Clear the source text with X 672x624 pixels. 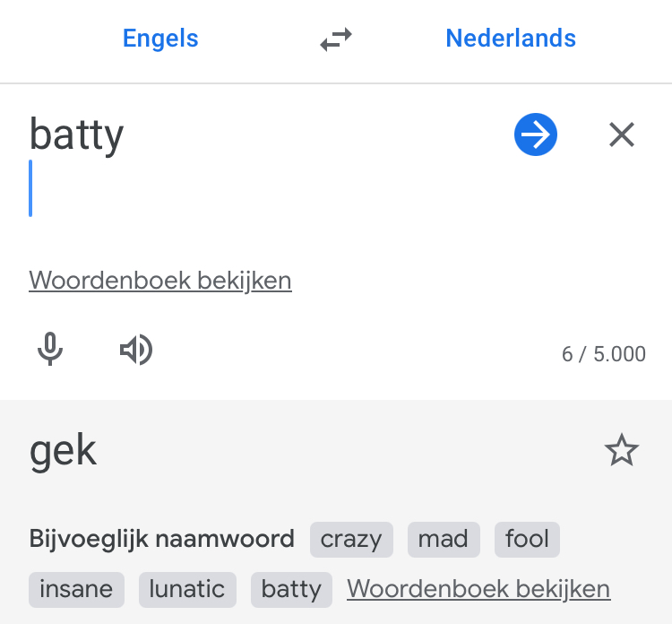point(622,134)
